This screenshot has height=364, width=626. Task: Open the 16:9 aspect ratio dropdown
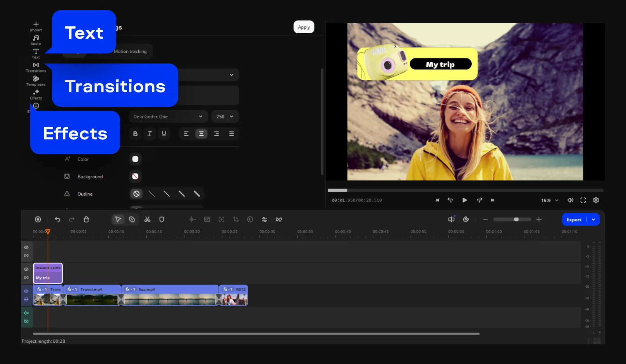pos(550,200)
